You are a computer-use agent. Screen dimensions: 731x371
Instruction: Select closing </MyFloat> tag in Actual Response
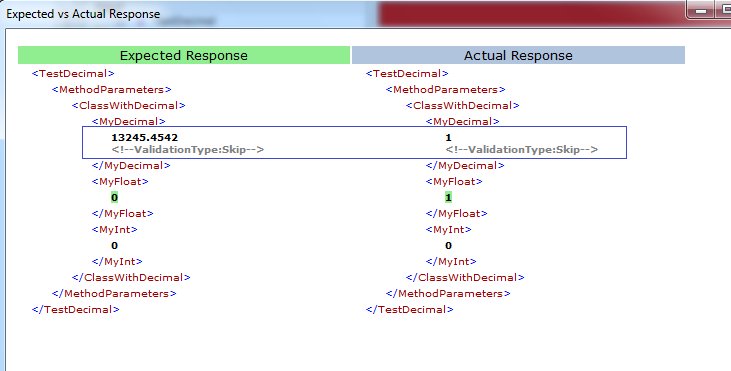tap(456, 213)
